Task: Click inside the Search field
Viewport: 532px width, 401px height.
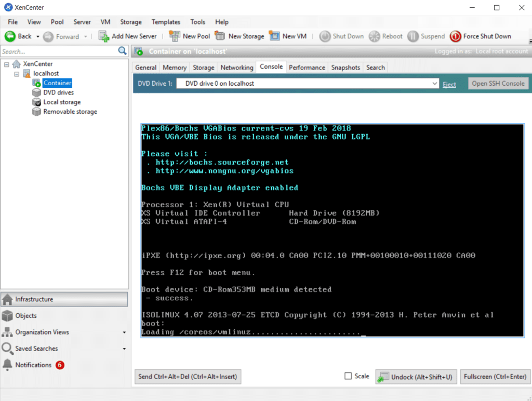Action: 57,51
